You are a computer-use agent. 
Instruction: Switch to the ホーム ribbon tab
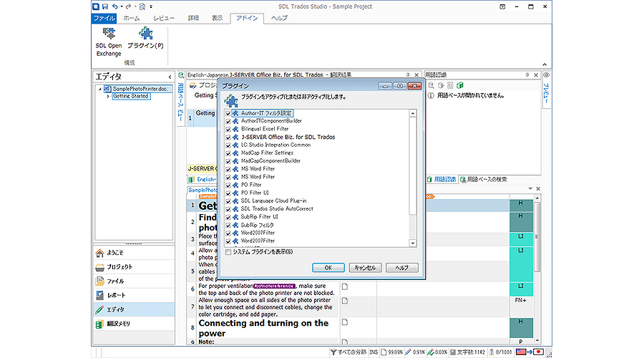tap(132, 18)
